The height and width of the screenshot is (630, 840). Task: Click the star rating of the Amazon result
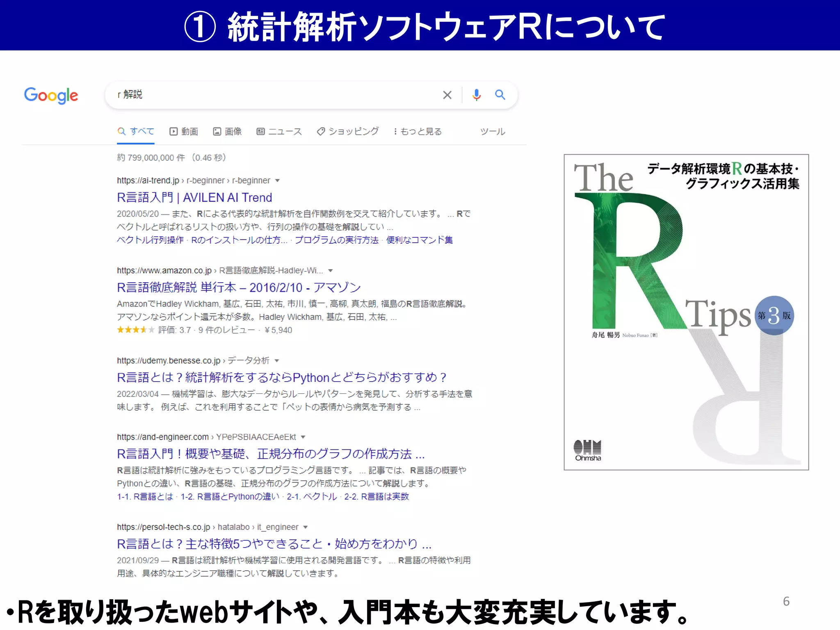point(135,330)
